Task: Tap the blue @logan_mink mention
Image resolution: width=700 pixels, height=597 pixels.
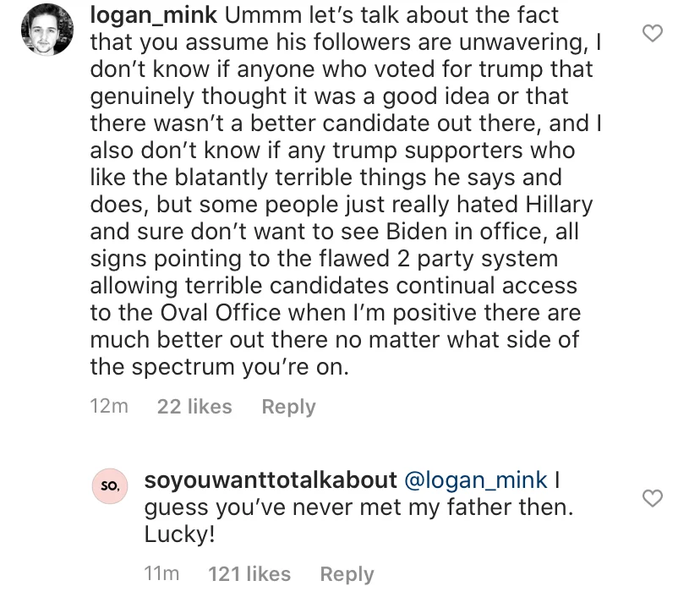Action: tap(475, 480)
